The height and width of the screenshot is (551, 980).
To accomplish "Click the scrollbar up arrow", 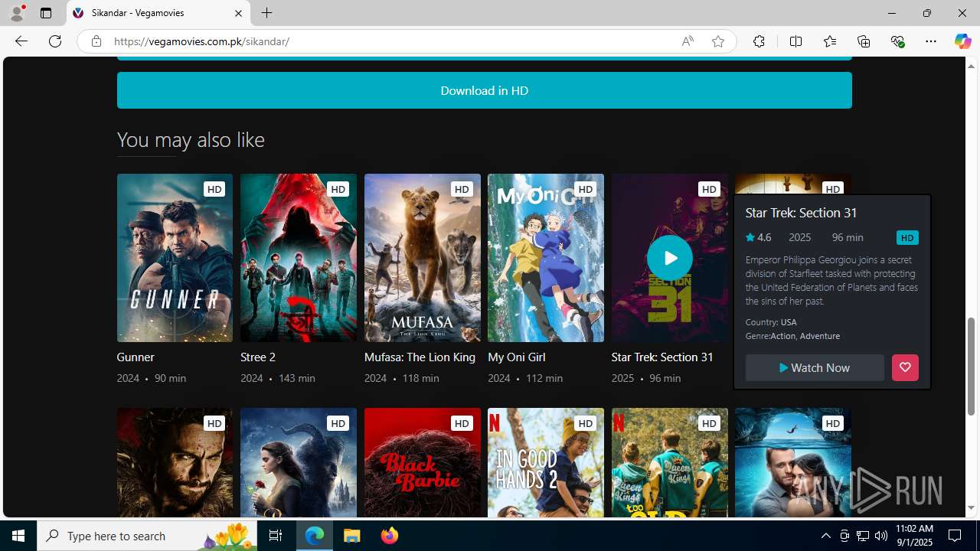I will [972, 66].
